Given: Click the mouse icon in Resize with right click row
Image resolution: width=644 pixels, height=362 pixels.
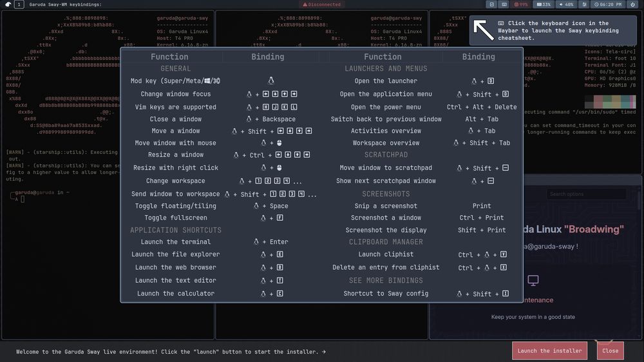Looking at the screenshot, I should pos(279,167).
